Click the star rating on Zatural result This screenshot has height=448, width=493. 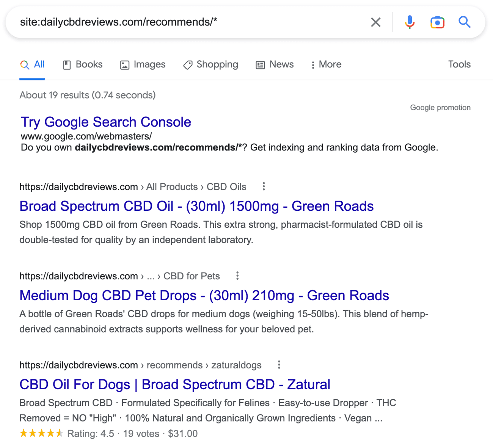41,434
